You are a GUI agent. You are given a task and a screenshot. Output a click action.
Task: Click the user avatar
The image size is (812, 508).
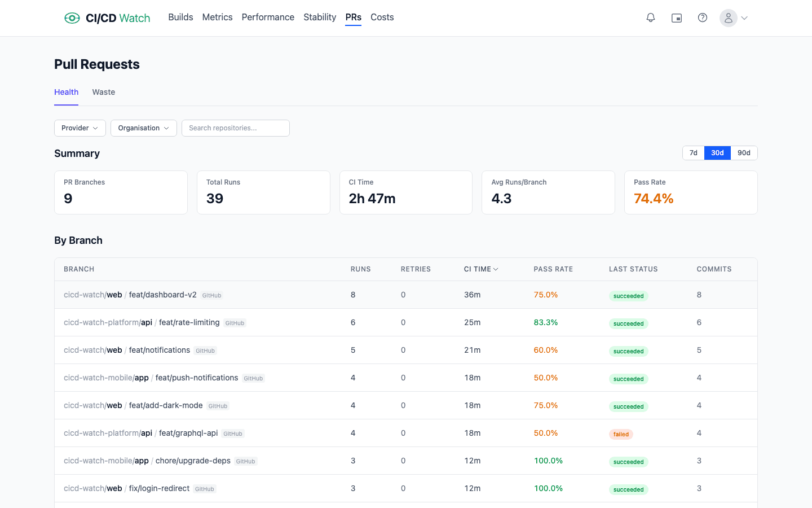(x=728, y=18)
